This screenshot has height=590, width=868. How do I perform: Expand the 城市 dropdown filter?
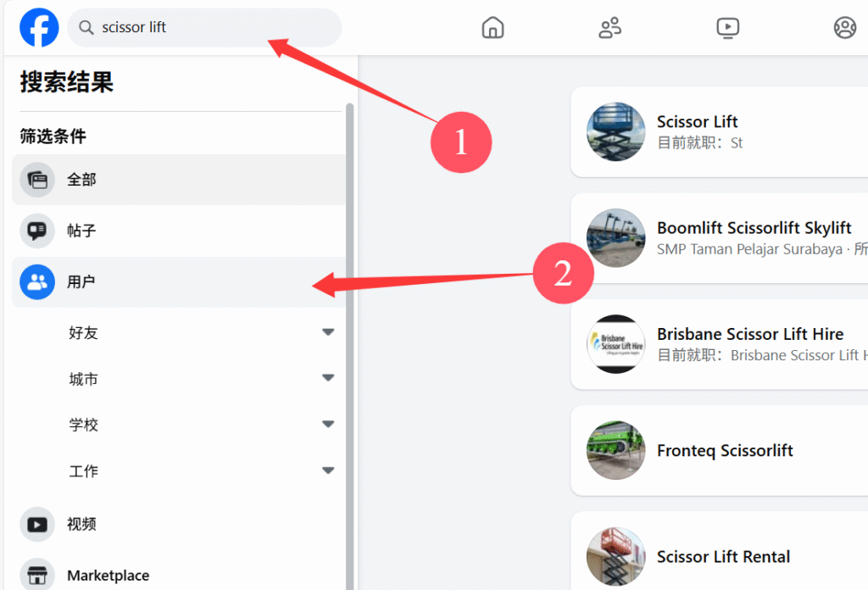[x=328, y=379]
